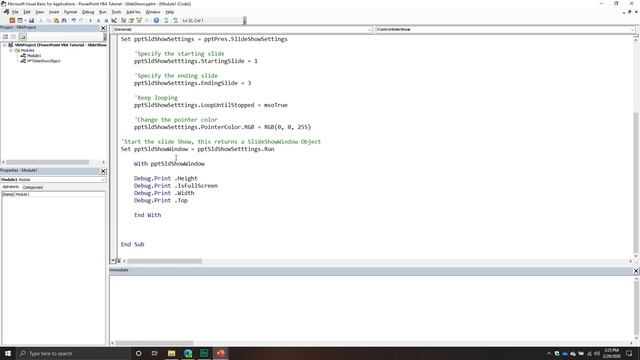The width and height of the screenshot is (640, 360).
Task: Save the project with the Save icon
Action: tap(31, 20)
